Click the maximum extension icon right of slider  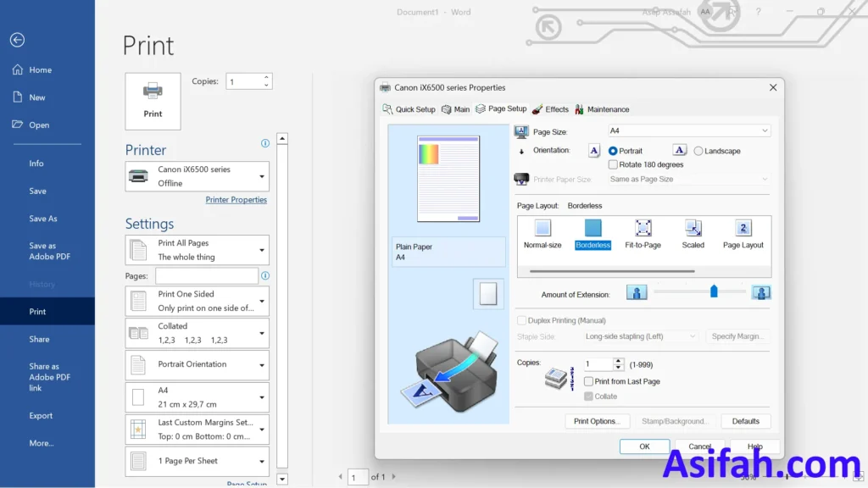coord(761,292)
